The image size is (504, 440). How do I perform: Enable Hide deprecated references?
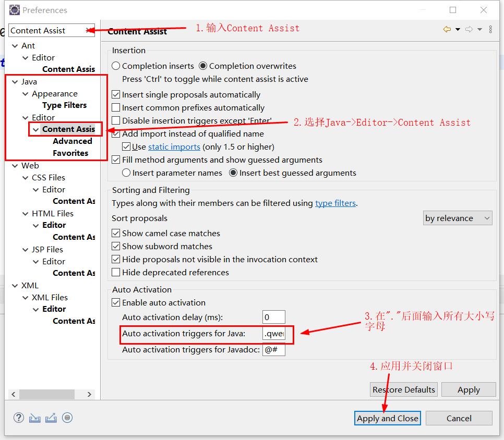[116, 272]
